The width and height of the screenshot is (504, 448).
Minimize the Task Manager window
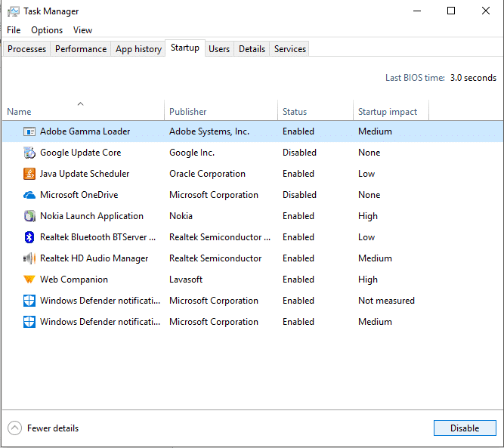417,11
